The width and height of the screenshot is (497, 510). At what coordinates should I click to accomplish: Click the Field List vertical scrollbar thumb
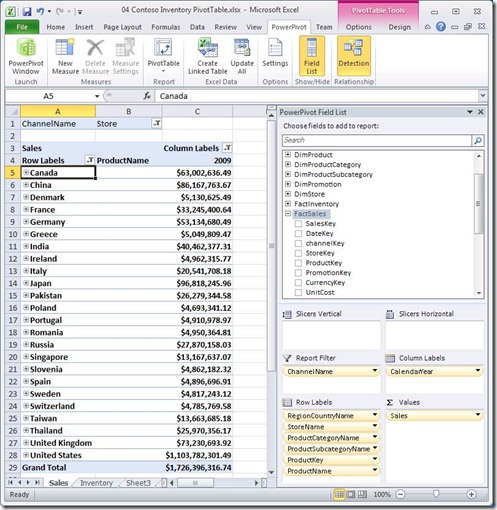(479, 204)
